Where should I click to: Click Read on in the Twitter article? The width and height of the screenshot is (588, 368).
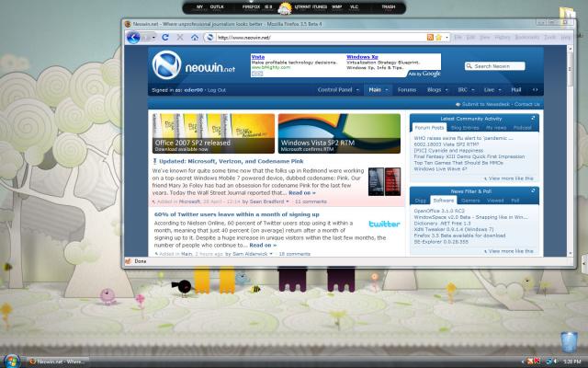coord(263,246)
